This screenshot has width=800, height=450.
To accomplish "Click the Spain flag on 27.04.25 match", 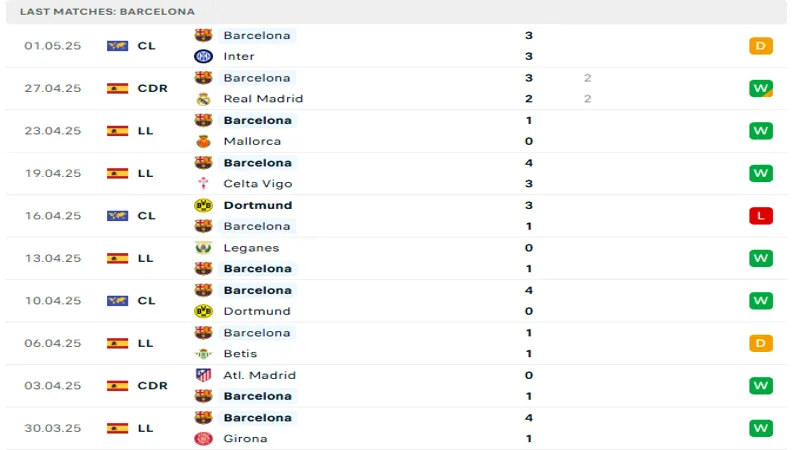I will click(x=118, y=88).
